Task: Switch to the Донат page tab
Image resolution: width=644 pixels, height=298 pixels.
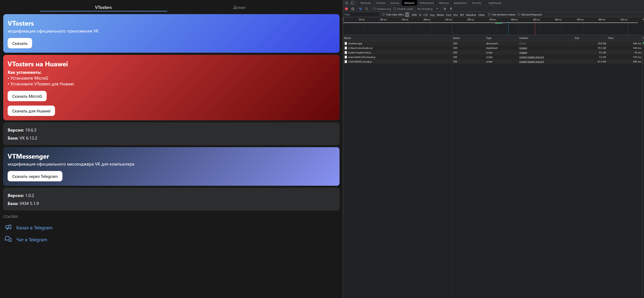Action: pos(239,7)
